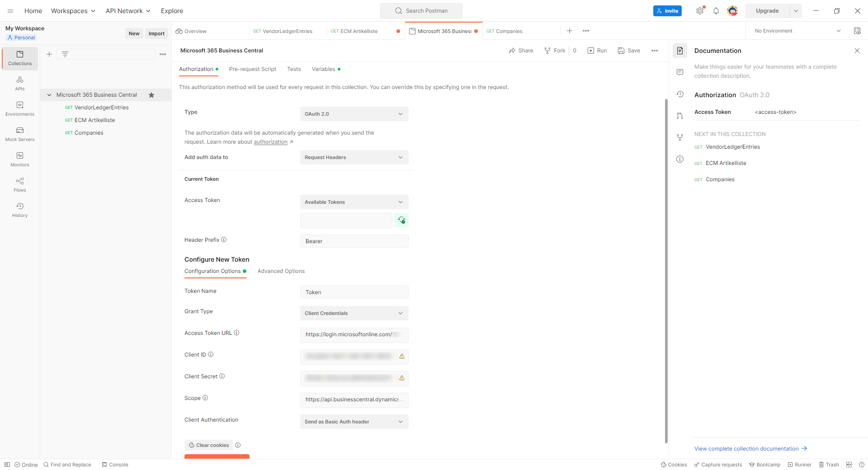This screenshot has height=470, width=868.
Task: Open the History sidebar panel
Action: click(20, 210)
